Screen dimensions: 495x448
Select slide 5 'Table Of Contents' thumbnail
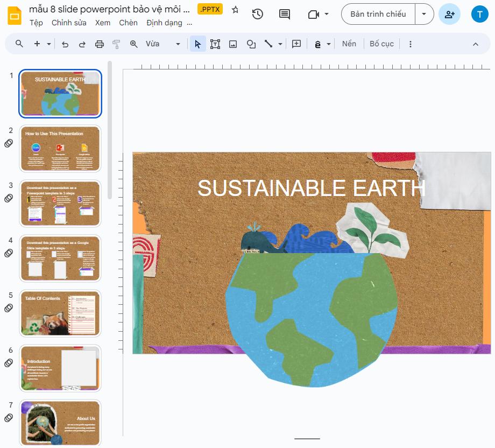coord(60,313)
